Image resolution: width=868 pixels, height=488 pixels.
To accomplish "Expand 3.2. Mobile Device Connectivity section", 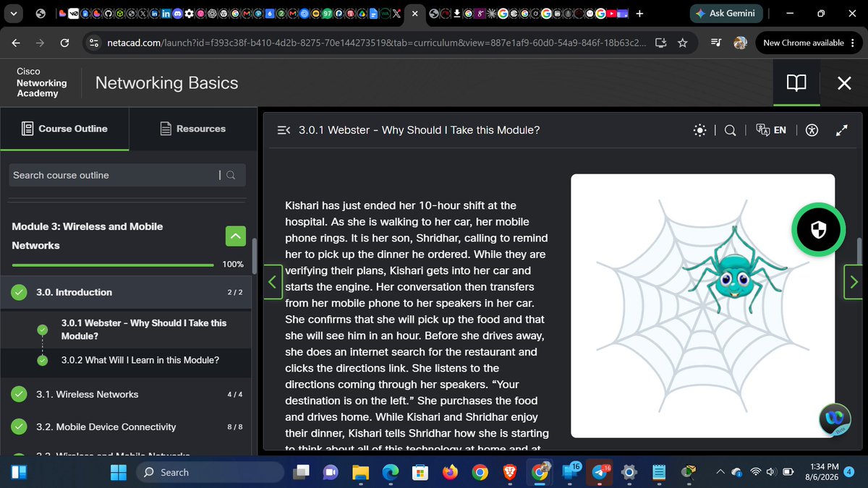I will 126,427.
